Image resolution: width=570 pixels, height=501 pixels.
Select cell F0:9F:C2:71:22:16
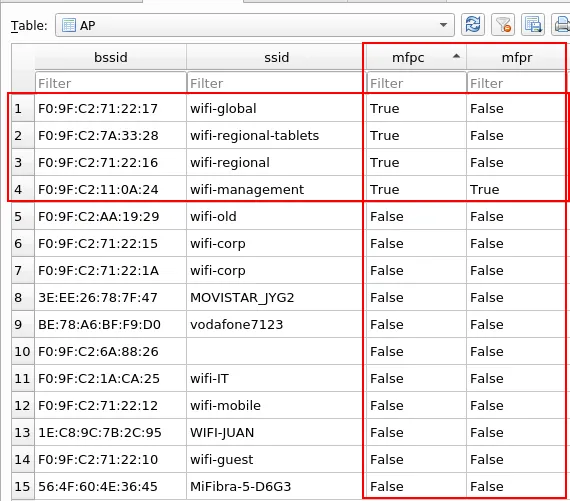coord(111,163)
